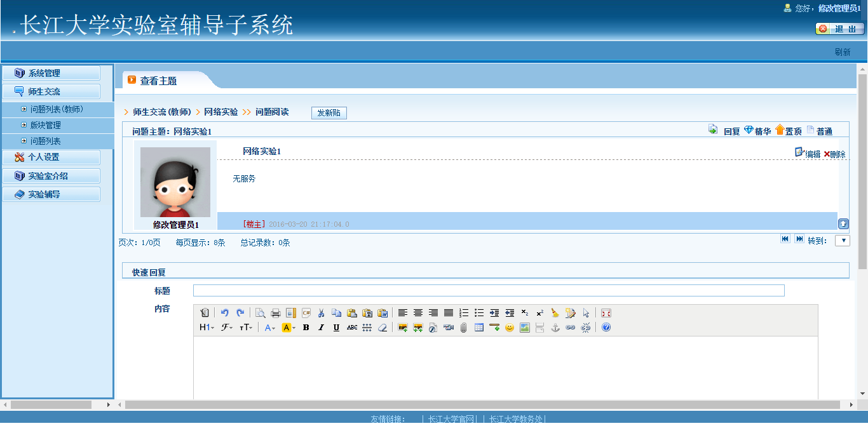This screenshot has width=868, height=426.
Task: Open the 转到 page jump dropdown
Action: [x=842, y=241]
